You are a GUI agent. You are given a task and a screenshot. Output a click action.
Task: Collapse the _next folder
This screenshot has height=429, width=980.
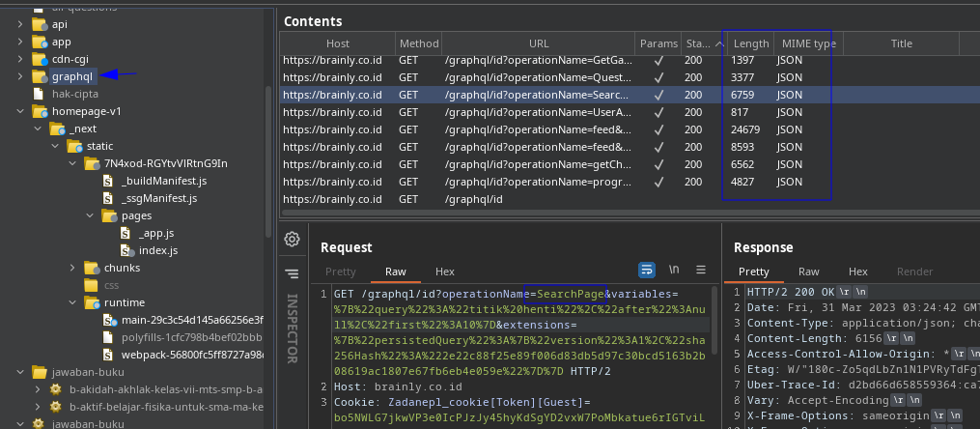coord(38,129)
